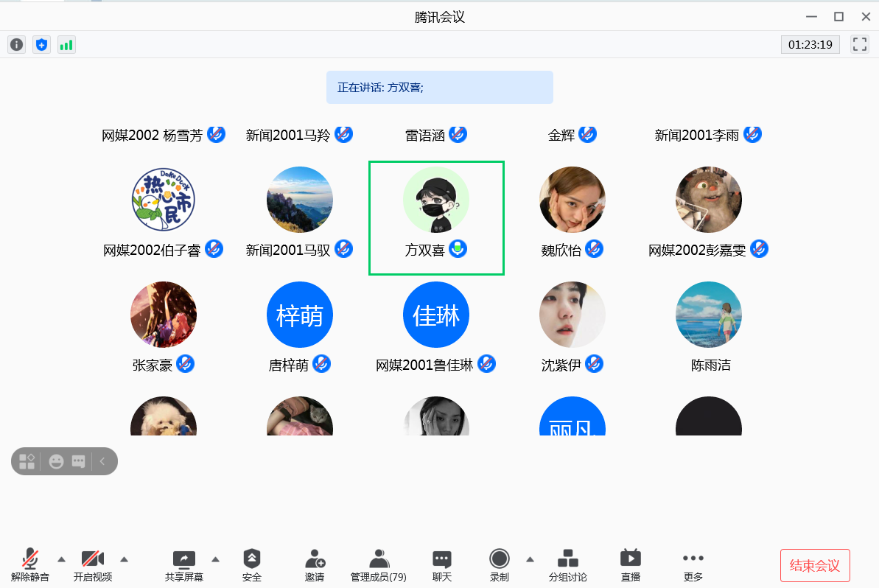The image size is (879, 588).
Task: Open the Security (安全) toolbar icon
Action: coord(252,564)
